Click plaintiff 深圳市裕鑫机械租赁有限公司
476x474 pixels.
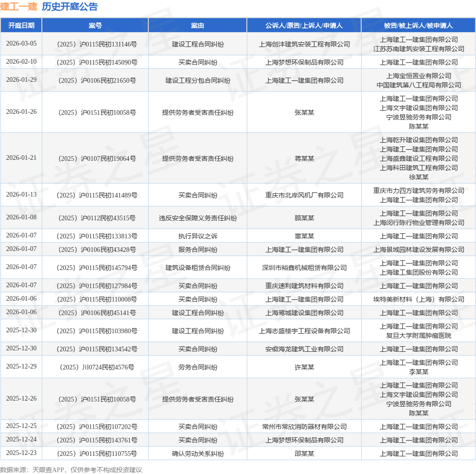[304, 268]
